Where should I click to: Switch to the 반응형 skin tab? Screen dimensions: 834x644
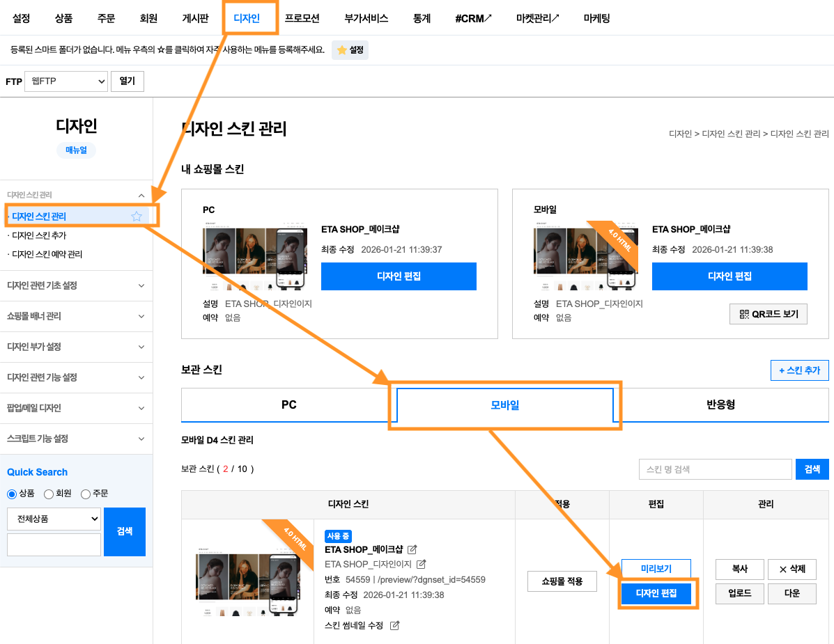[720, 405]
